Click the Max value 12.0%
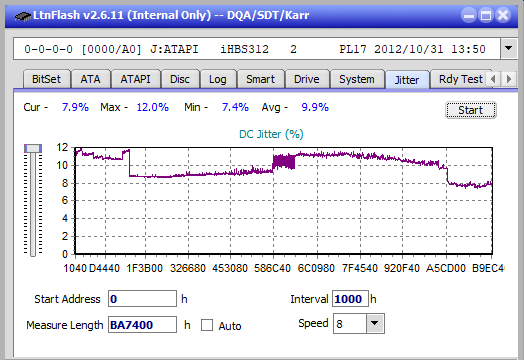The height and width of the screenshot is (360, 524). click(x=152, y=107)
